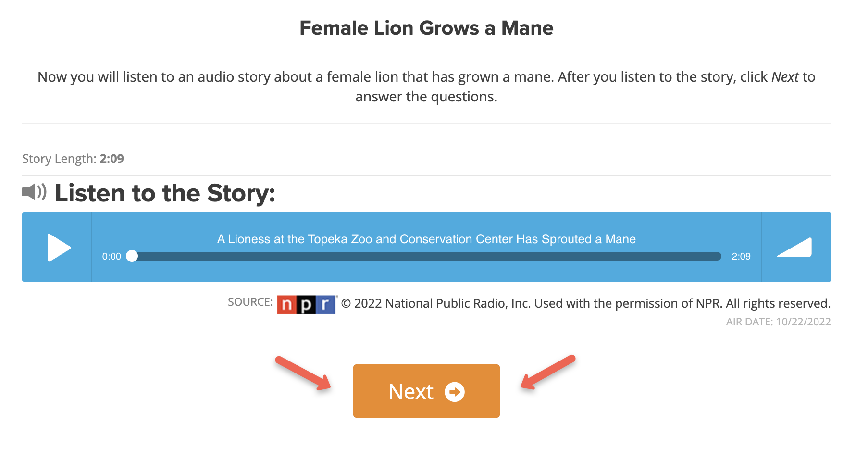868x473 pixels.
Task: Click the Listen to the Story heading
Action: [165, 193]
